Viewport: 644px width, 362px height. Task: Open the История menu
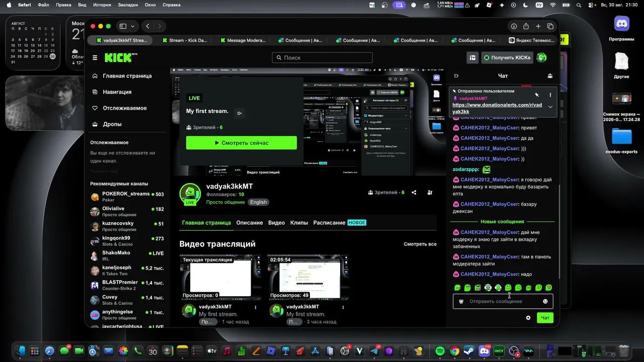(x=102, y=5)
